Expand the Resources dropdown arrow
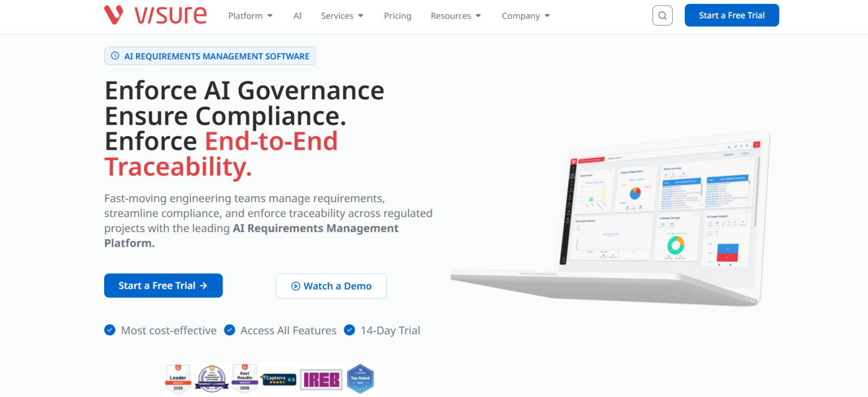Screen dimensions: 868x397 click(478, 16)
